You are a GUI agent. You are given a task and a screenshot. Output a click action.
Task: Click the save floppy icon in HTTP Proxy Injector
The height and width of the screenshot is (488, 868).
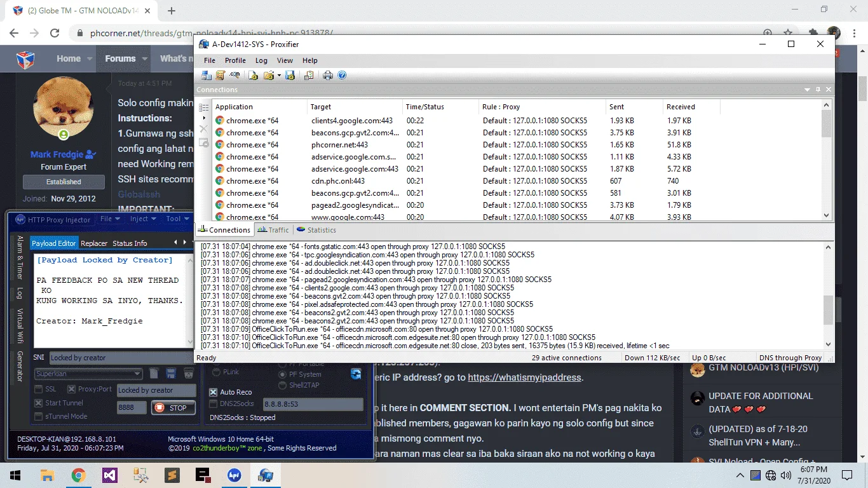click(171, 374)
